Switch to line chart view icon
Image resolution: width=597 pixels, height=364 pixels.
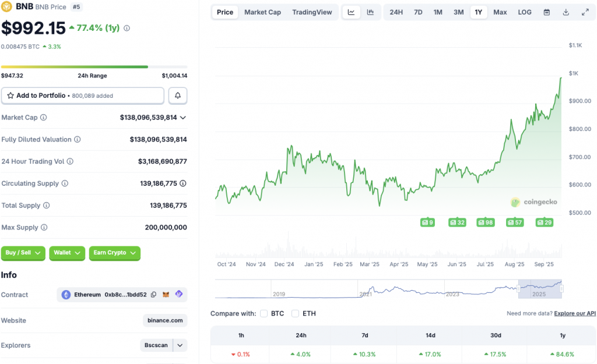(351, 12)
